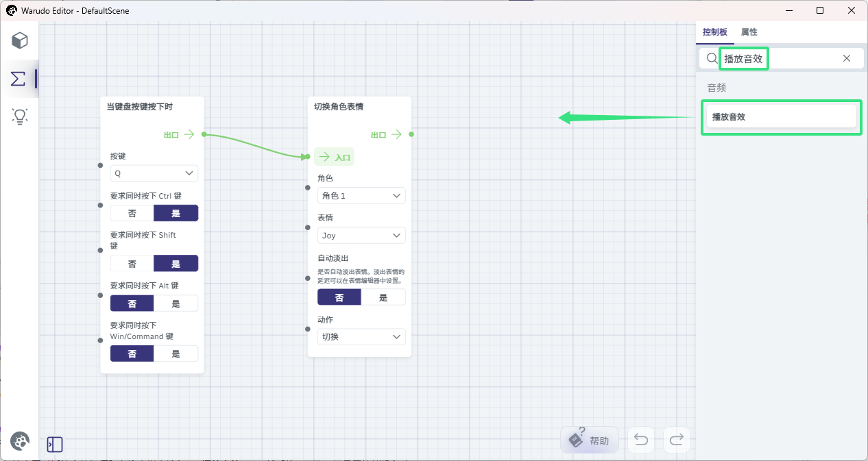The height and width of the screenshot is (461, 868).
Task: Enable 自动淡出 by choosing 是
Action: (x=383, y=297)
